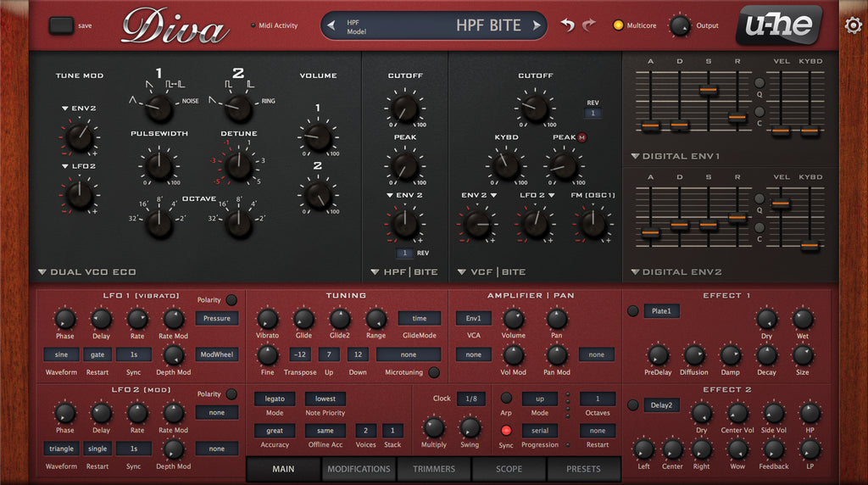868x485 pixels.
Task: Click the Pressure modulation source button
Action: (x=216, y=318)
